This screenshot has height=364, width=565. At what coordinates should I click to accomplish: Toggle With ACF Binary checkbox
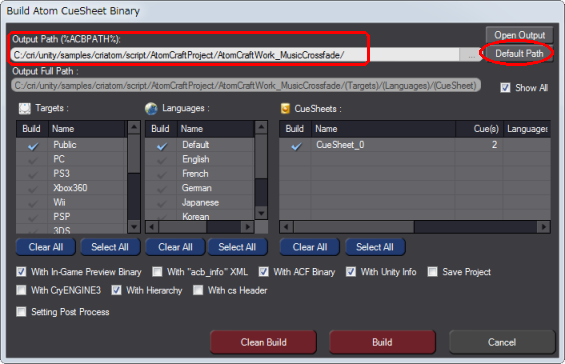[x=263, y=271]
